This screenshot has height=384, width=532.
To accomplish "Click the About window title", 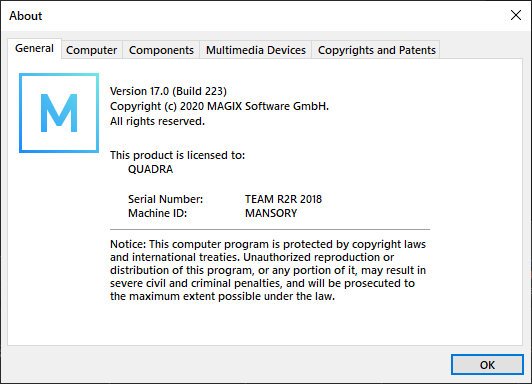I will tap(26, 16).
